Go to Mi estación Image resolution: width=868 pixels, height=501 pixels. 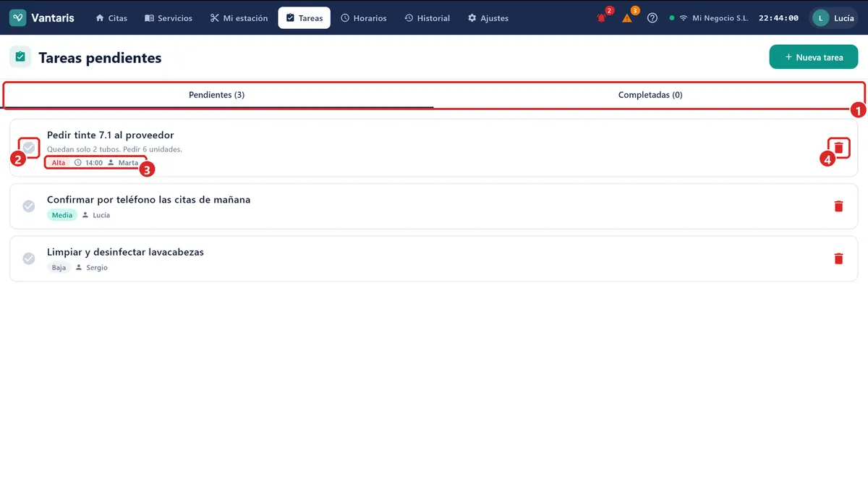(239, 18)
